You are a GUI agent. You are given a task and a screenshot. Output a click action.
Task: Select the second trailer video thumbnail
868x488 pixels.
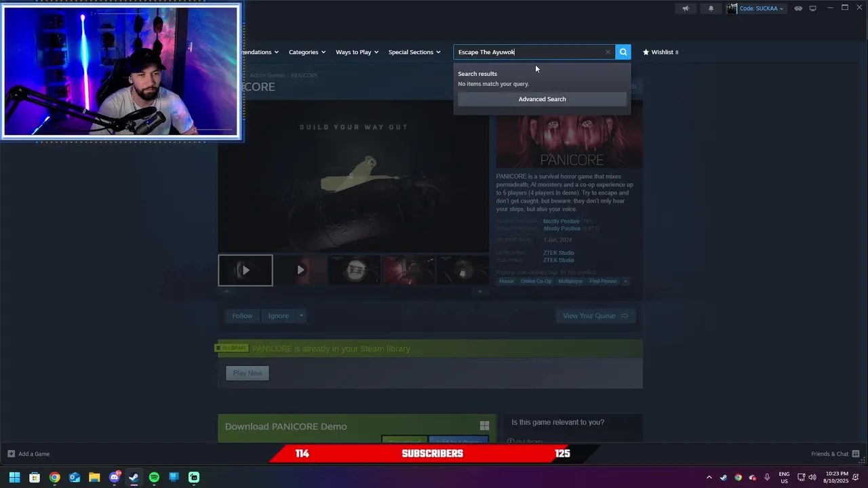tap(300, 270)
